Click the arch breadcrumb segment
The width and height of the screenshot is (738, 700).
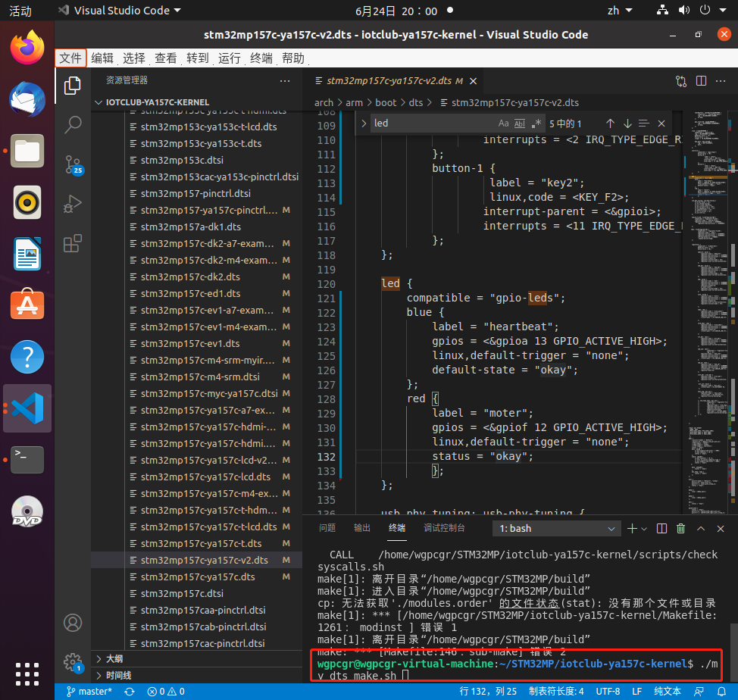coord(324,102)
